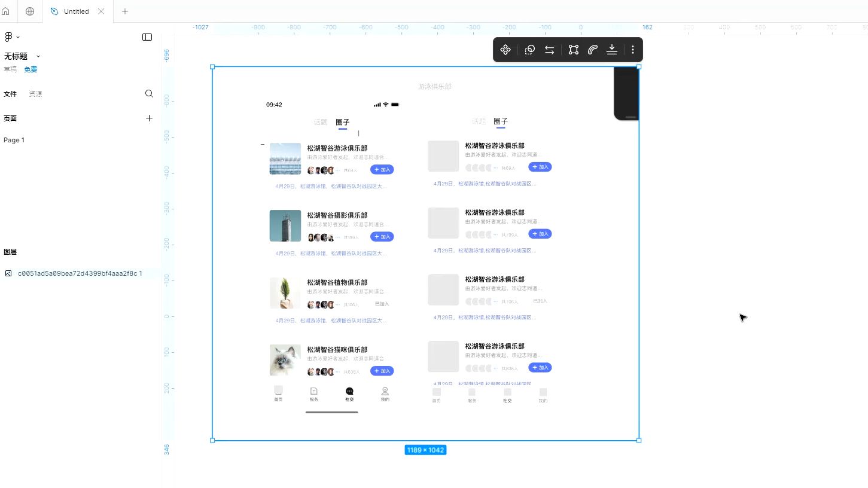Screen dimensions: 868x488
Task: Select Page 1 in pages list
Action: tap(14, 140)
